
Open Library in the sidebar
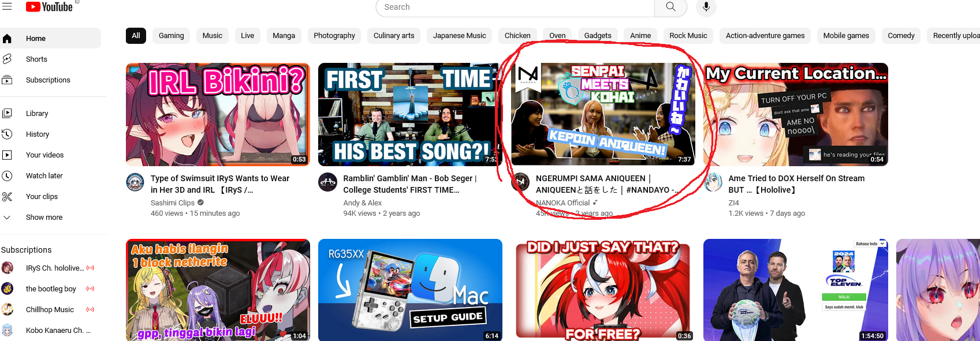(50, 114)
